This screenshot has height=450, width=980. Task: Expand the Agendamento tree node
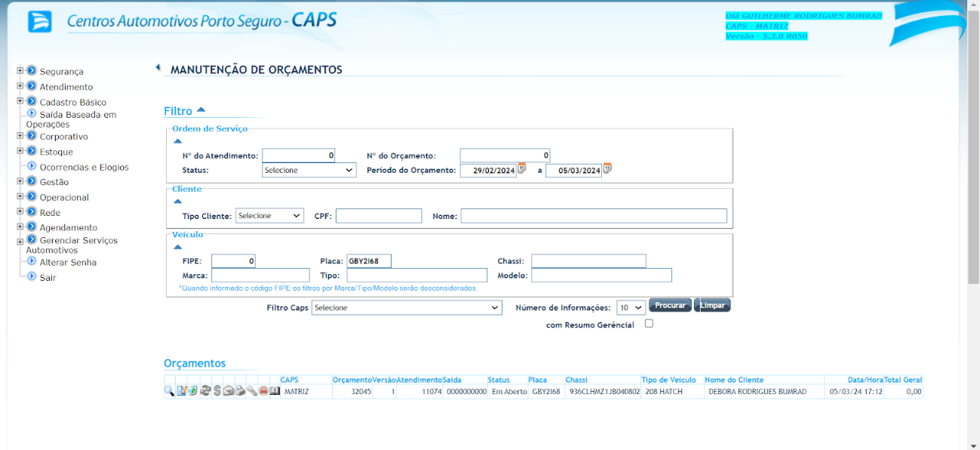click(20, 227)
